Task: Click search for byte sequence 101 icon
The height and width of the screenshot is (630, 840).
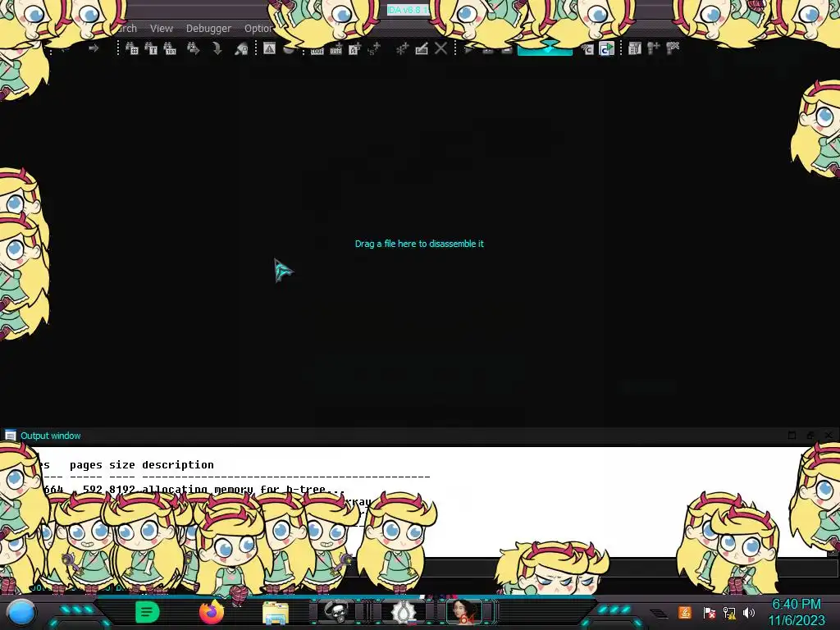Action: (170, 48)
